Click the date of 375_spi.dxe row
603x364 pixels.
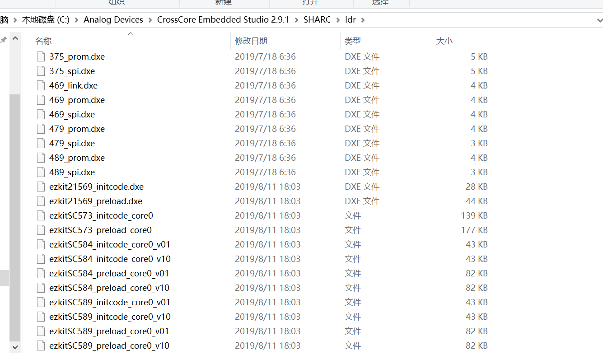point(265,71)
